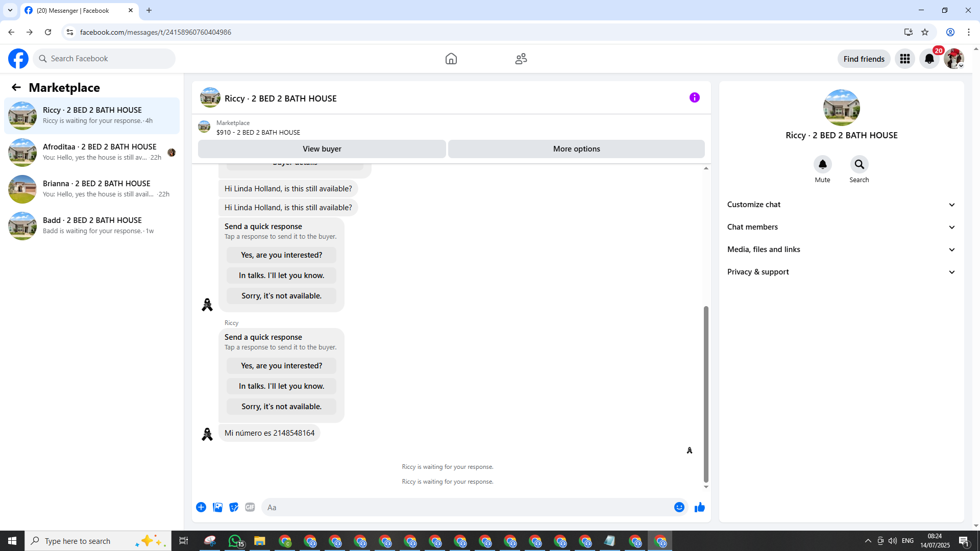Attach a photo using the image icon
The image size is (980, 551).
click(217, 507)
